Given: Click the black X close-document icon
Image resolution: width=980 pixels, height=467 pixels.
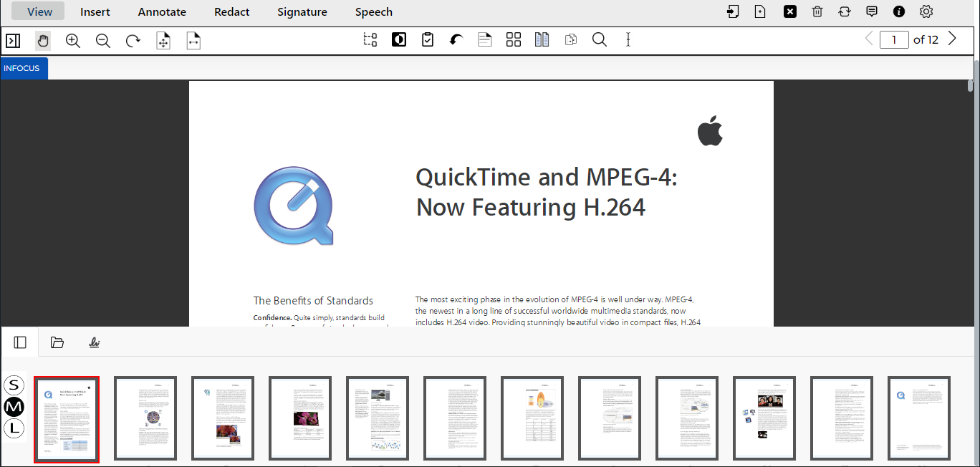Looking at the screenshot, I should (x=789, y=11).
